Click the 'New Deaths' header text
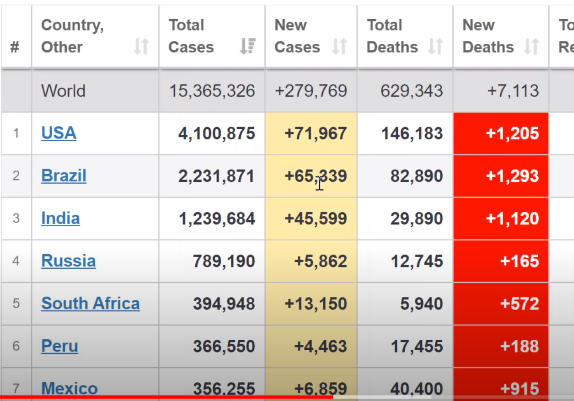The width and height of the screenshot is (574, 401). pos(488,36)
